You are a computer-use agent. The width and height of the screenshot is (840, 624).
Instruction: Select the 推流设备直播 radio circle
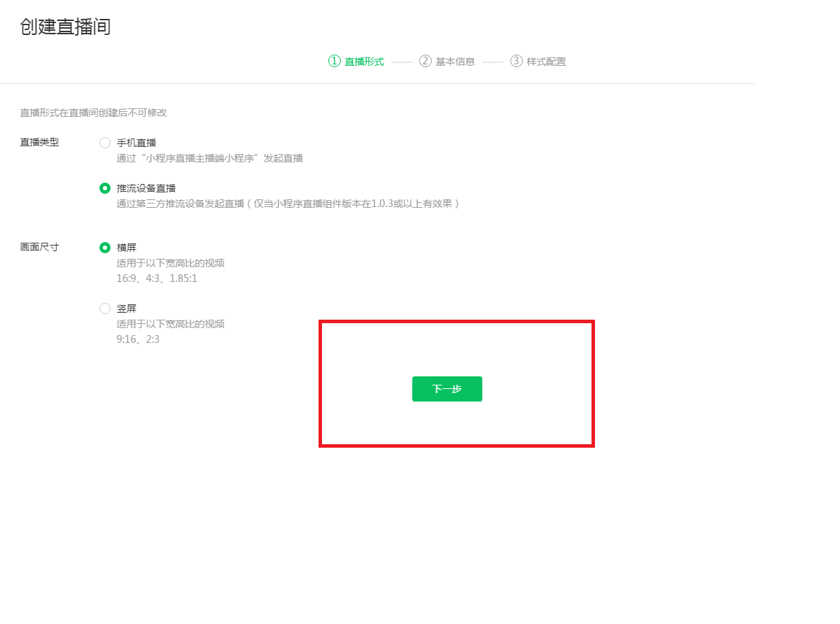tap(105, 188)
